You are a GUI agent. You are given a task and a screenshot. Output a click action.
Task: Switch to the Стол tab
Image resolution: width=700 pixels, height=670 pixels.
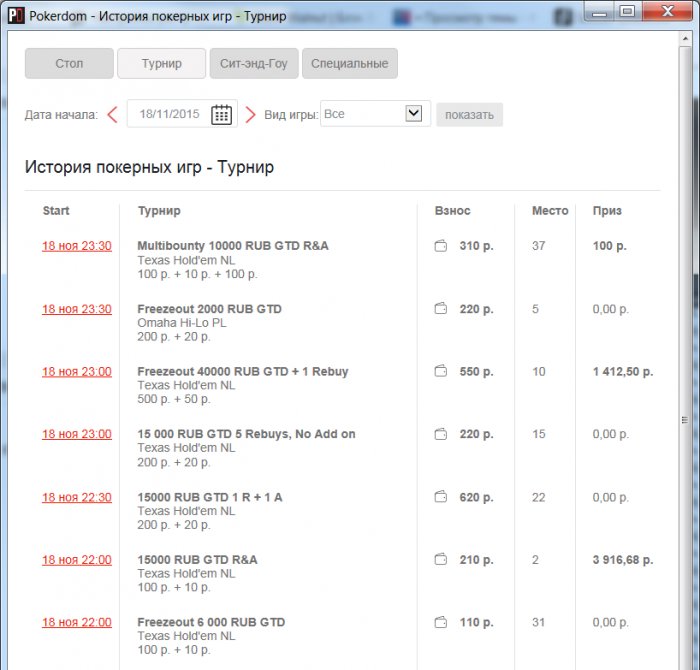69,63
